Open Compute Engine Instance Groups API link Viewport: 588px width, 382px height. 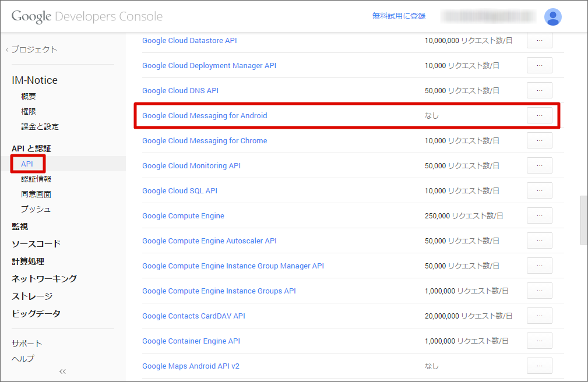219,291
